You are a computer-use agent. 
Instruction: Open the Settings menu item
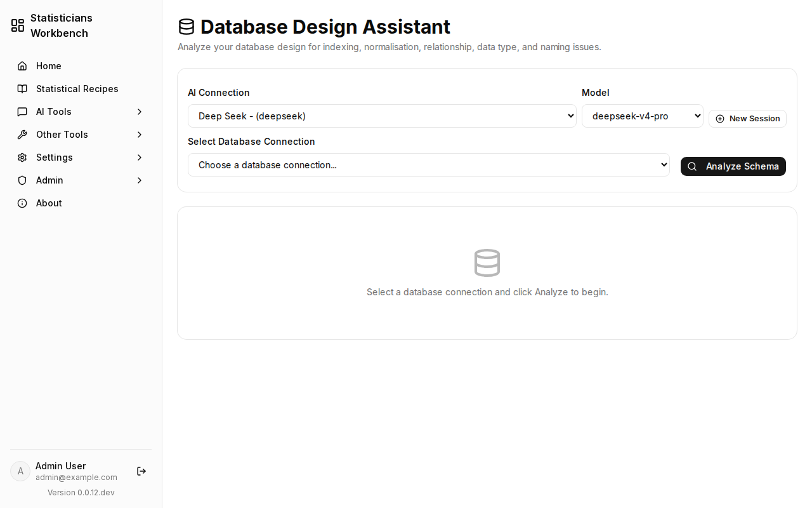81,157
